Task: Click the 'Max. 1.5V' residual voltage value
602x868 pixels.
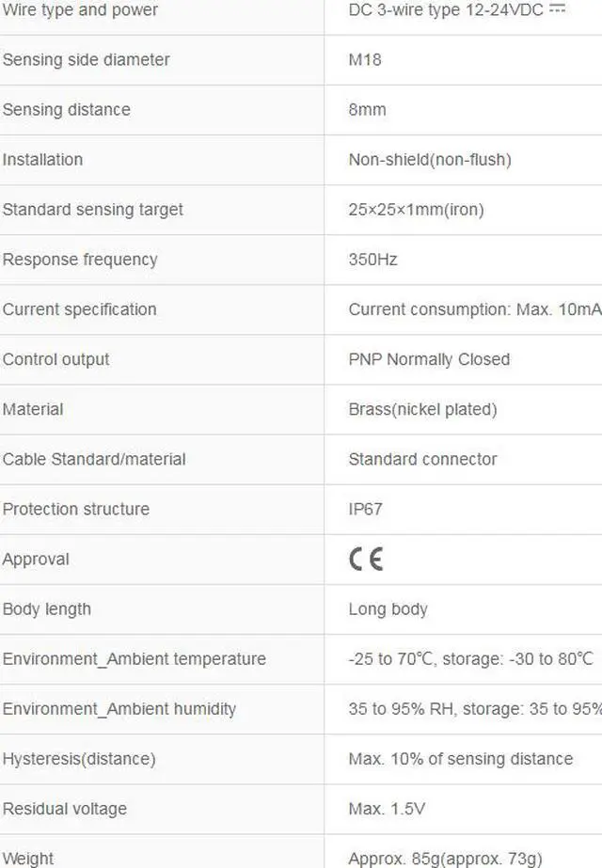Action: click(x=388, y=808)
